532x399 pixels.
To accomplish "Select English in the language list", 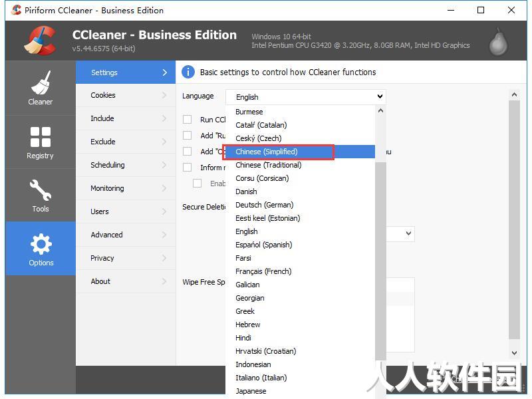I will click(x=301, y=231).
